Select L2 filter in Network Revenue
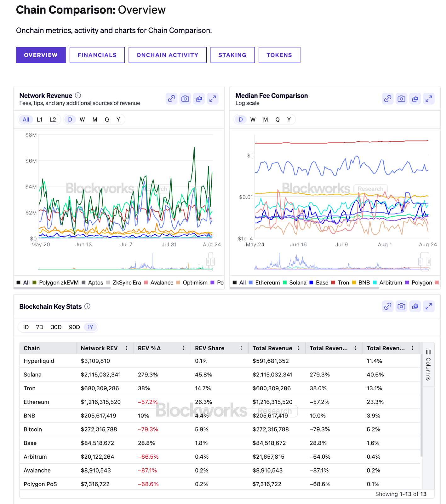 (53, 120)
